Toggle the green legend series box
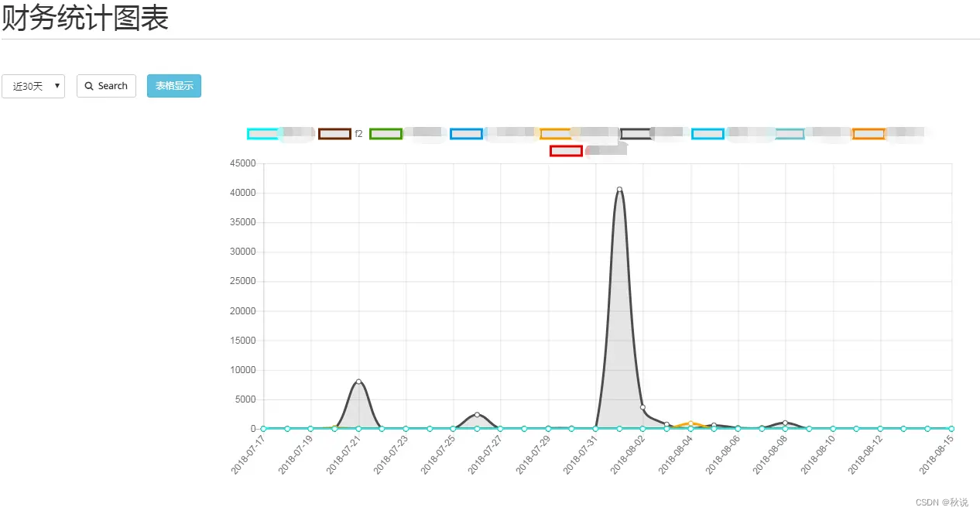The width and height of the screenshot is (980, 514). [x=385, y=134]
